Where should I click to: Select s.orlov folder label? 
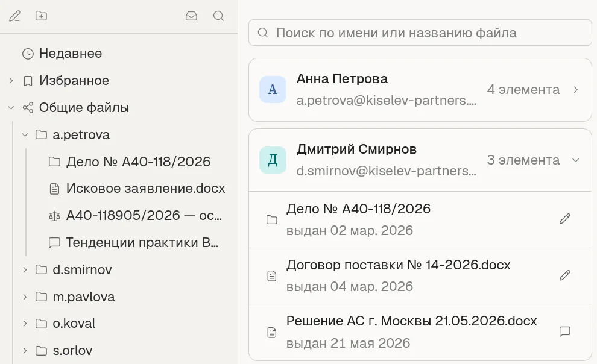coord(73,351)
